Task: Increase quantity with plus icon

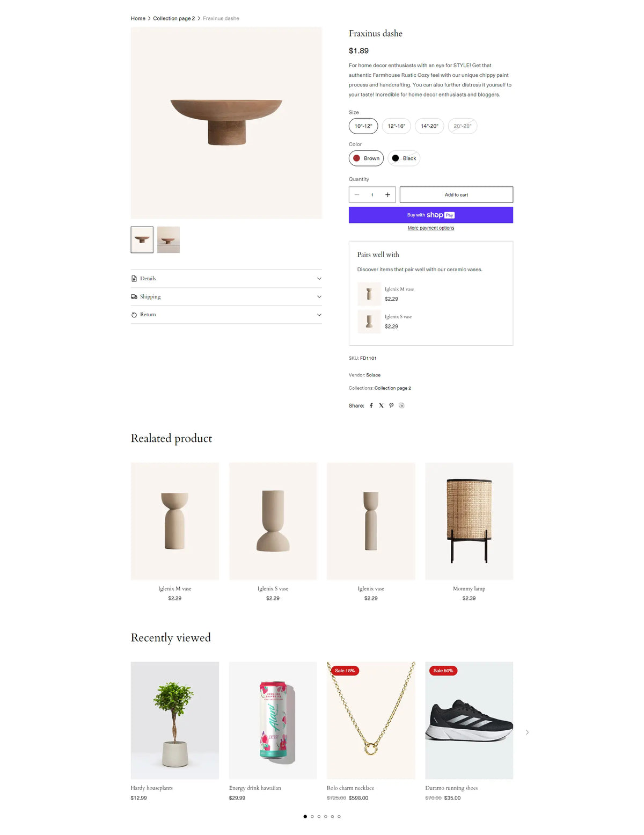Action: [387, 195]
